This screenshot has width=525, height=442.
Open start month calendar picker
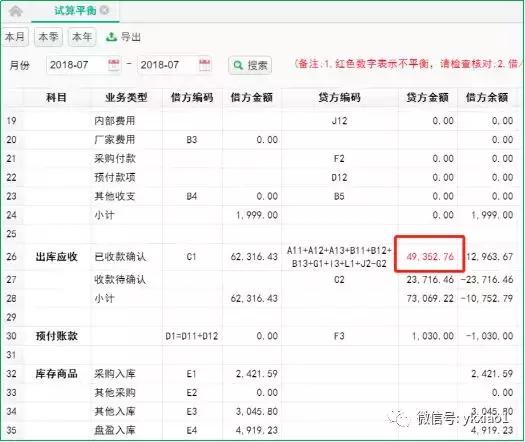click(x=114, y=64)
